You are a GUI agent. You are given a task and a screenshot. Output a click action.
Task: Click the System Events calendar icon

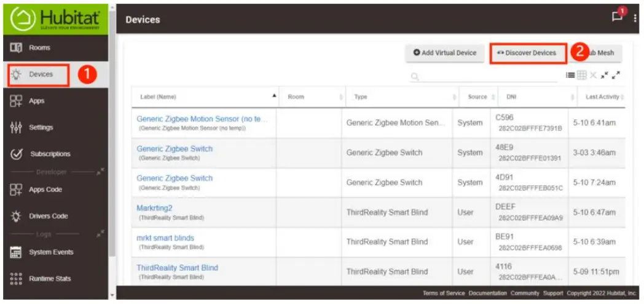[16, 252]
